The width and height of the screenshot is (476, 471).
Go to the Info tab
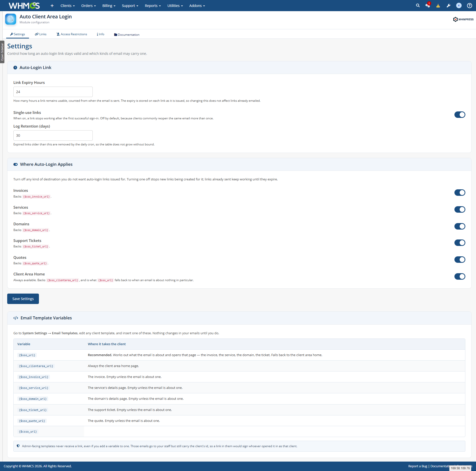pyautogui.click(x=100, y=34)
